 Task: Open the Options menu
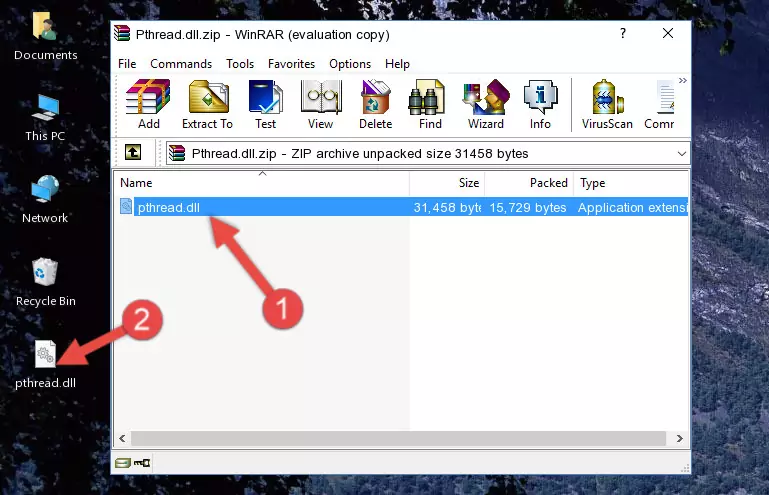[350, 64]
